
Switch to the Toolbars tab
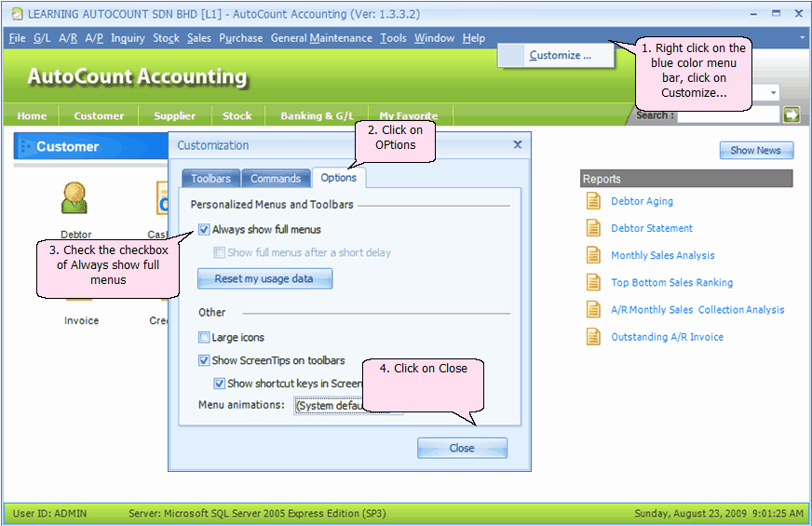pos(210,179)
